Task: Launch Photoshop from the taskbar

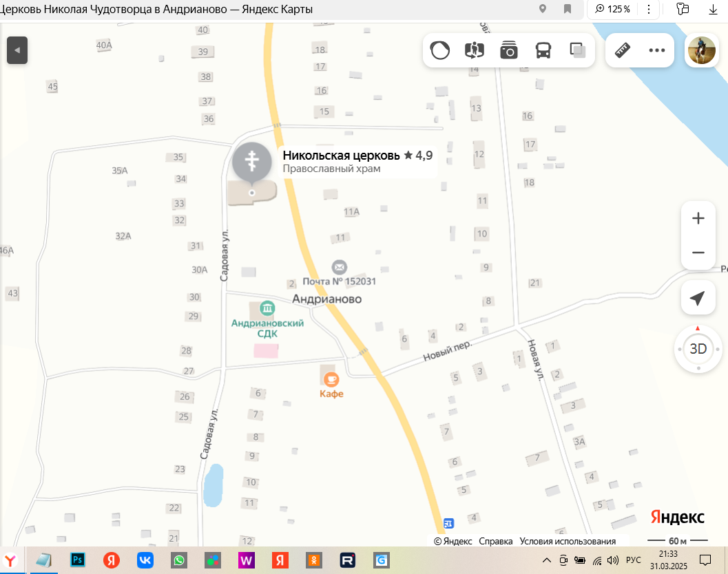Action: pos(77,560)
